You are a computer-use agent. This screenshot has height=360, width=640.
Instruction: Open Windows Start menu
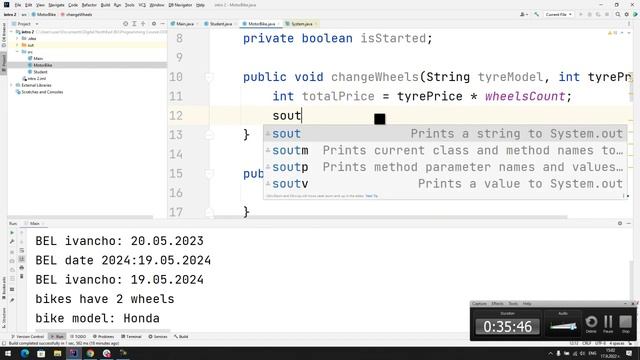click(x=8, y=353)
